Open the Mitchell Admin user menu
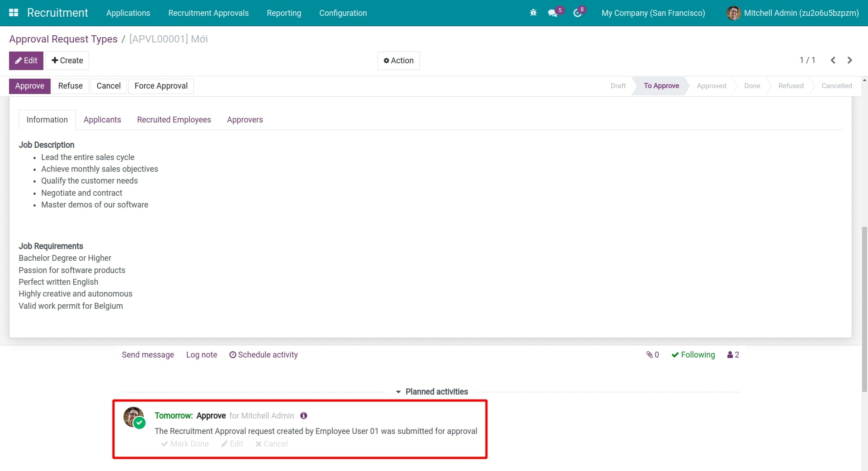Screen dimensions: 868x471 793,13
